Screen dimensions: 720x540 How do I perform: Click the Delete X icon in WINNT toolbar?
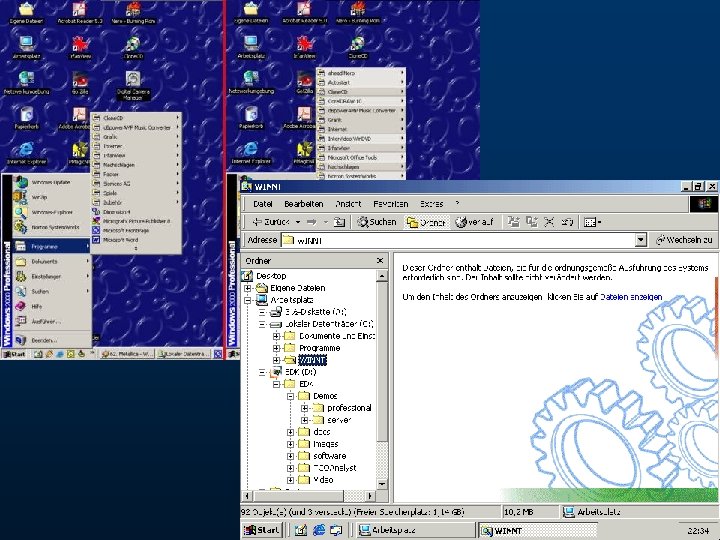[x=549, y=222]
